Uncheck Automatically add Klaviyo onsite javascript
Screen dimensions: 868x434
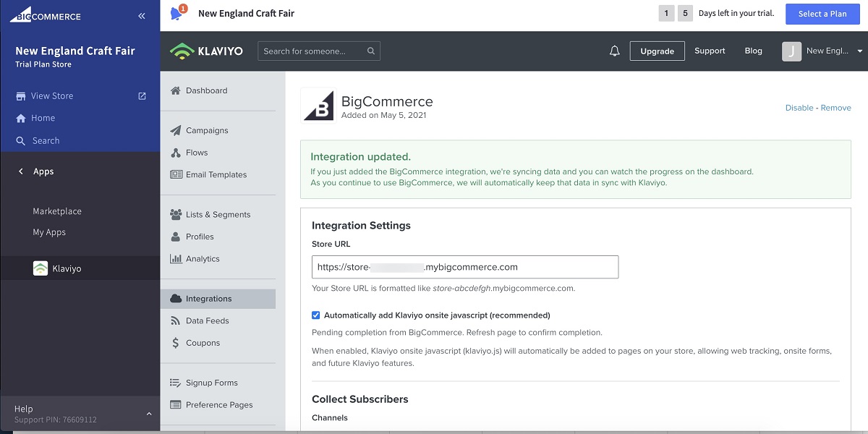(316, 315)
